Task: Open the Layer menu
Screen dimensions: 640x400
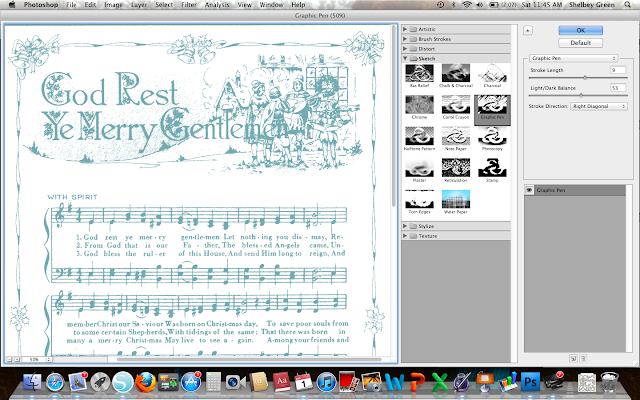Action: click(x=139, y=5)
